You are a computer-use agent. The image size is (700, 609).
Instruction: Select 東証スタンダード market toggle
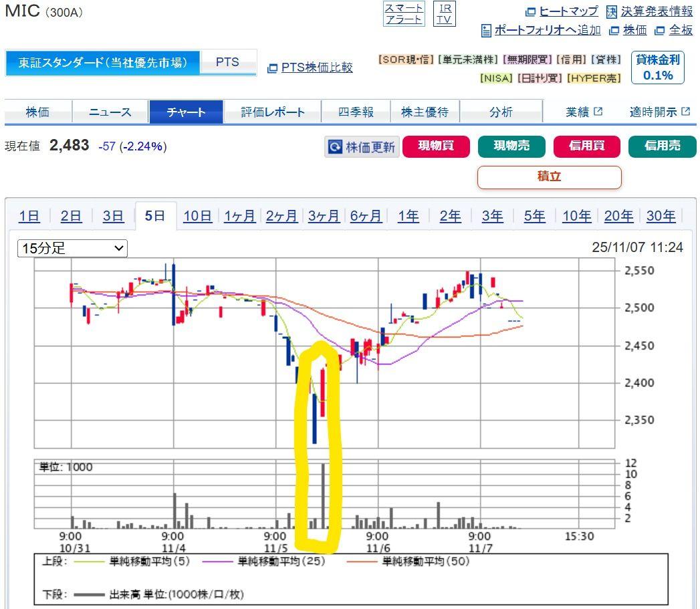tap(102, 63)
